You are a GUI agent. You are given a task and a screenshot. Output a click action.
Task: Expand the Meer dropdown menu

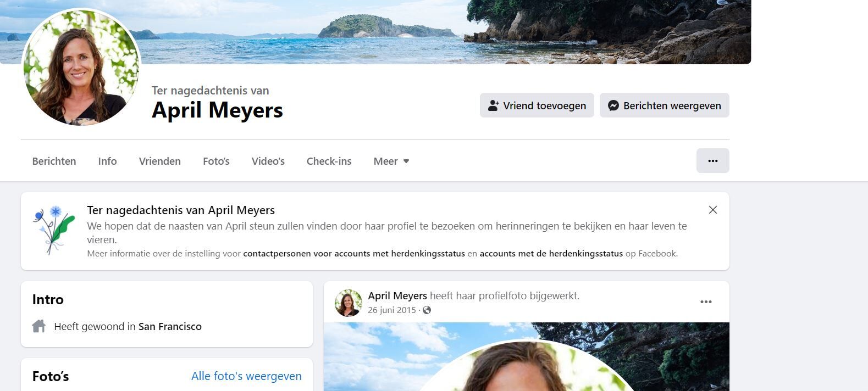coord(391,161)
